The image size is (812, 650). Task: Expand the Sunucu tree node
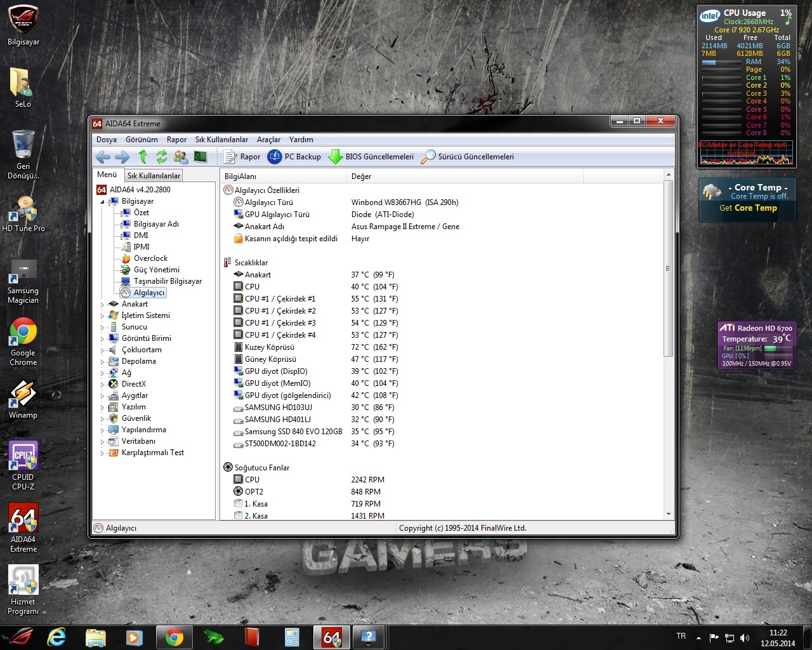(x=102, y=328)
